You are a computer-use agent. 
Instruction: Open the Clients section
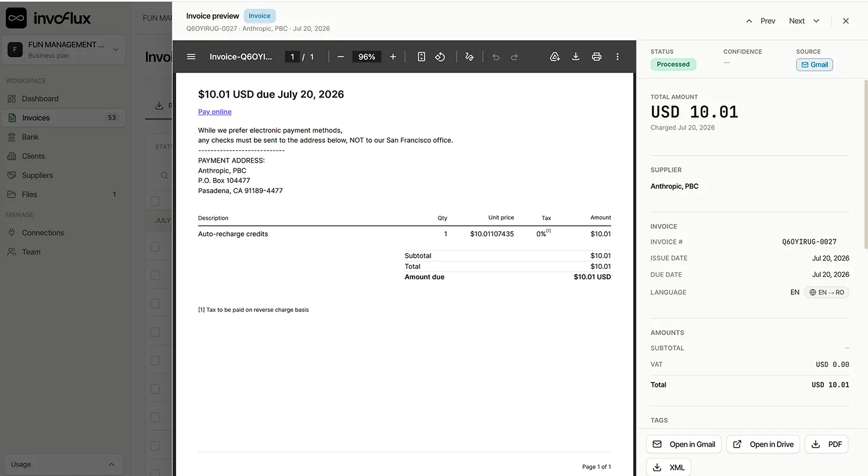coord(63,156)
